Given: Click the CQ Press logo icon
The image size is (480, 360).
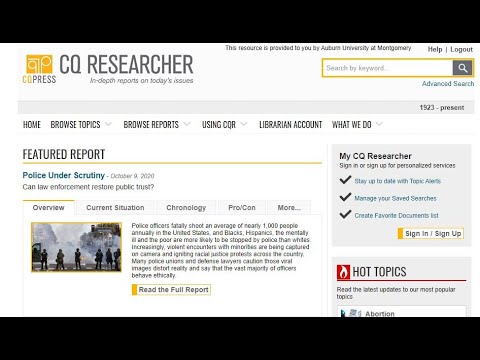Looking at the screenshot, I should (39, 64).
